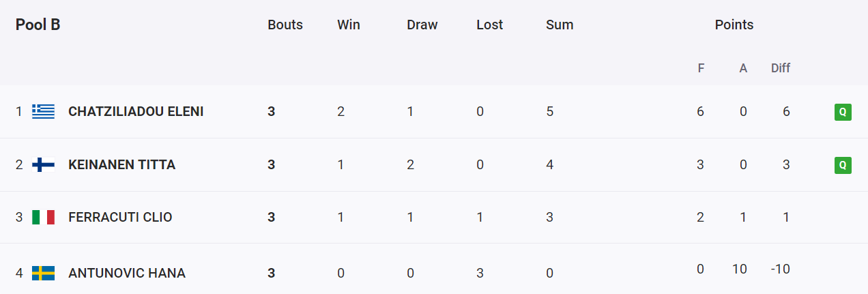This screenshot has height=294, width=868.
Task: Click the green Q badge for Keinanen
Action: tap(843, 165)
